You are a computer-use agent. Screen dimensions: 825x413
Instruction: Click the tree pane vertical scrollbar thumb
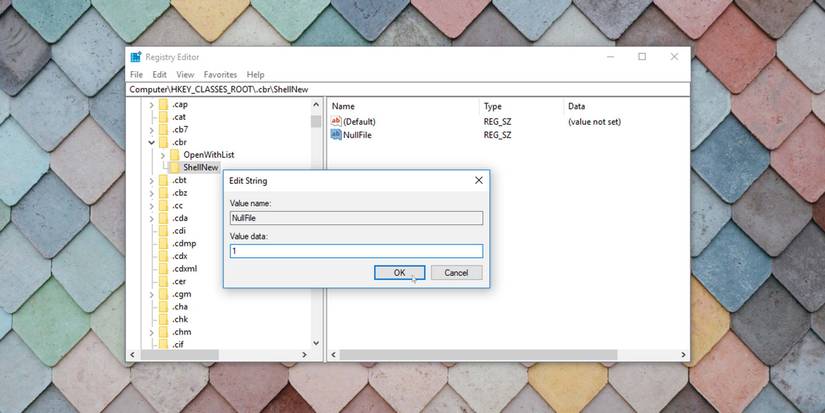tap(316, 122)
